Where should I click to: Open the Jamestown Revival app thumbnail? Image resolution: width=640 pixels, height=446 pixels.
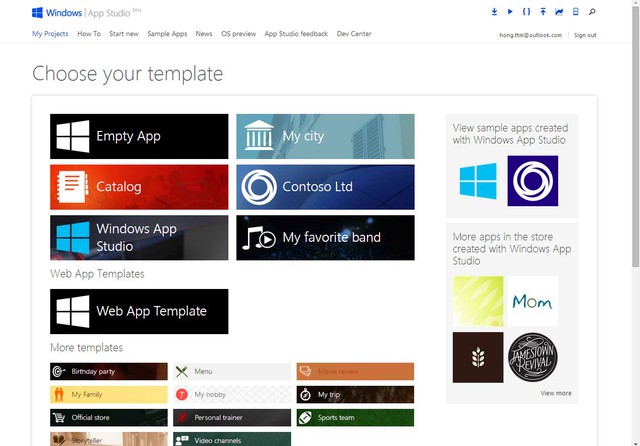[x=532, y=357]
